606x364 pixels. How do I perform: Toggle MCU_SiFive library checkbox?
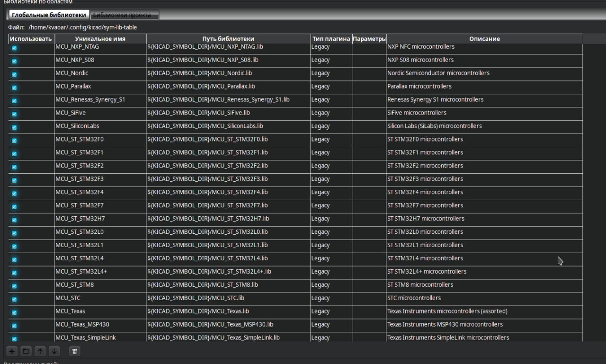pyautogui.click(x=14, y=114)
